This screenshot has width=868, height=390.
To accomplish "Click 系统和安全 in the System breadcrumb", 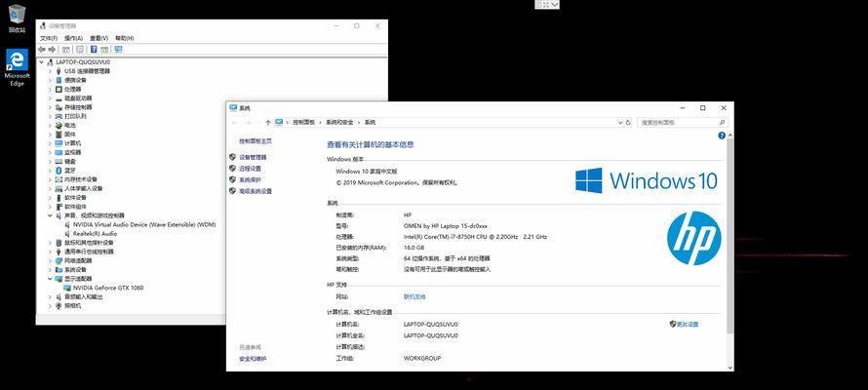I will point(339,122).
